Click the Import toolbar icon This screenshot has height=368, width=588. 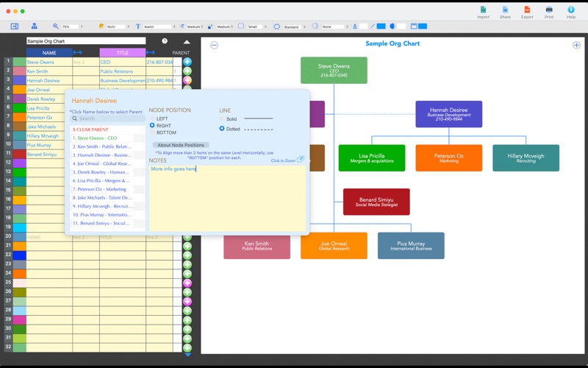(483, 10)
